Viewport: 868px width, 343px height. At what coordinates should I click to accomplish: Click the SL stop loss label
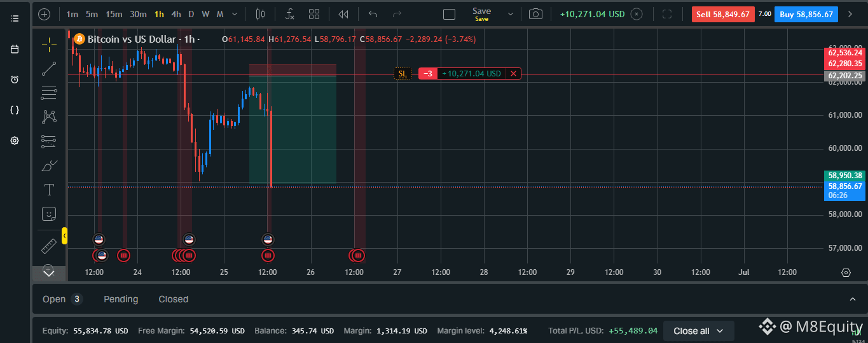tap(403, 74)
